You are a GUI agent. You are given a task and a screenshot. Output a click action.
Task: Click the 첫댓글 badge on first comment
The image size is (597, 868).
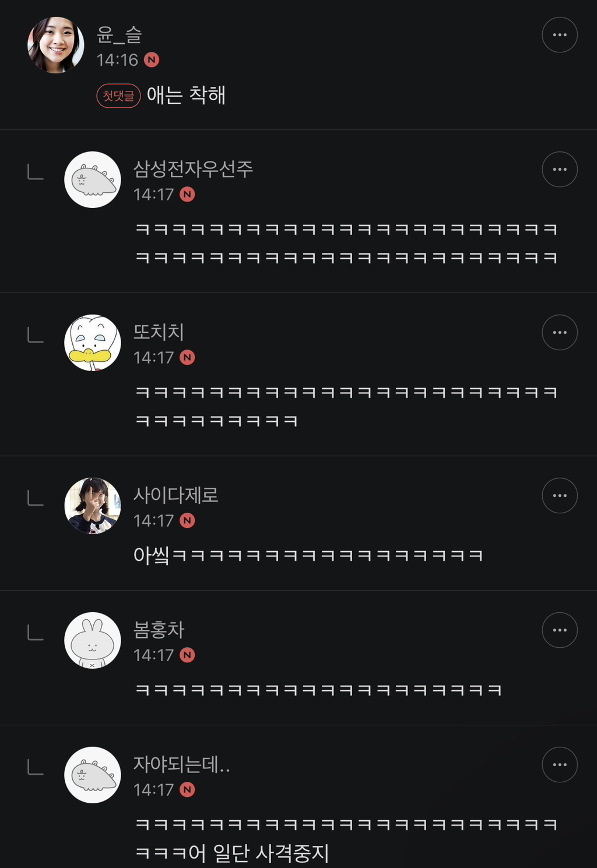[x=118, y=96]
